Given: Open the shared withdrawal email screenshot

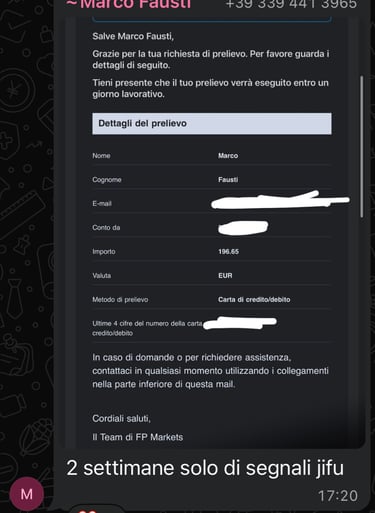Looking at the screenshot, I should click(x=213, y=232).
